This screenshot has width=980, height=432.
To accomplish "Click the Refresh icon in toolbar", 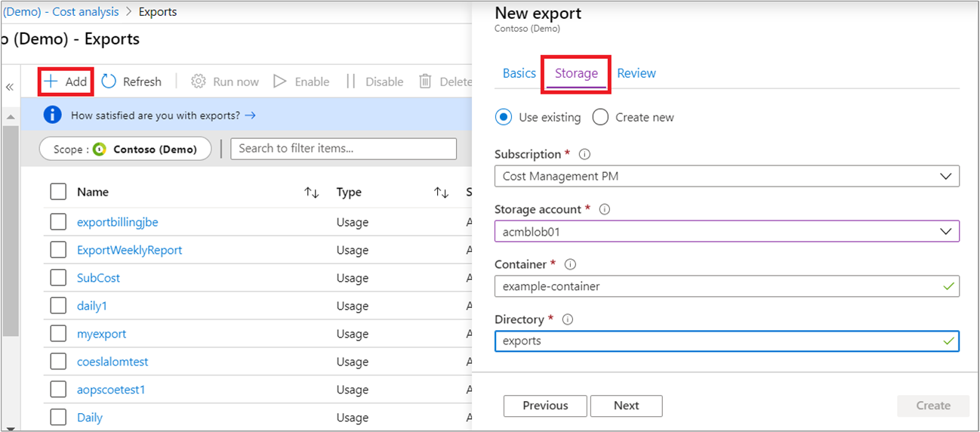I will point(109,82).
